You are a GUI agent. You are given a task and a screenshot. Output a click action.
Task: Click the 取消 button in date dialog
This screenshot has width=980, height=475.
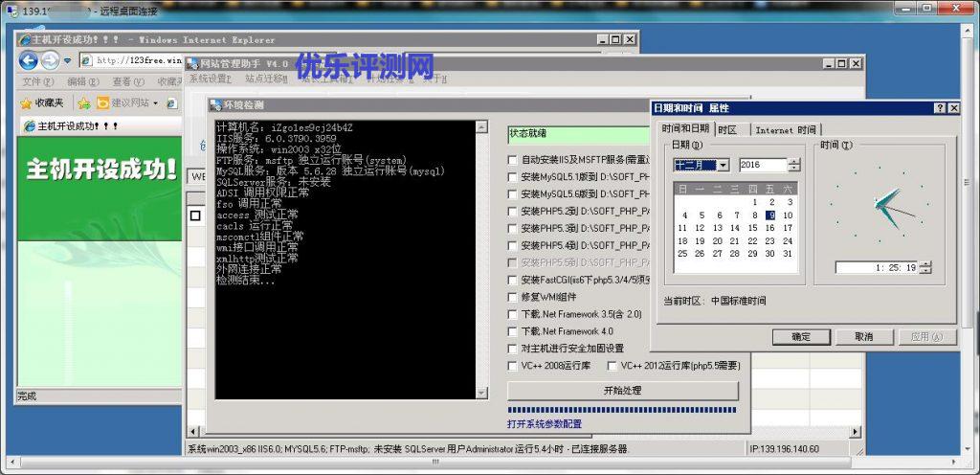click(864, 337)
